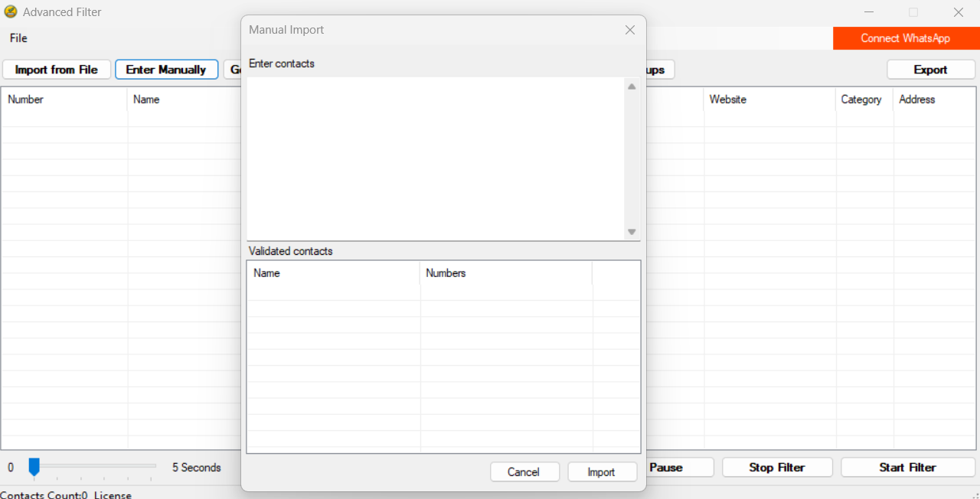980x499 pixels.
Task: Select the Numbers column header in Validated contacts
Action: pyautogui.click(x=505, y=273)
